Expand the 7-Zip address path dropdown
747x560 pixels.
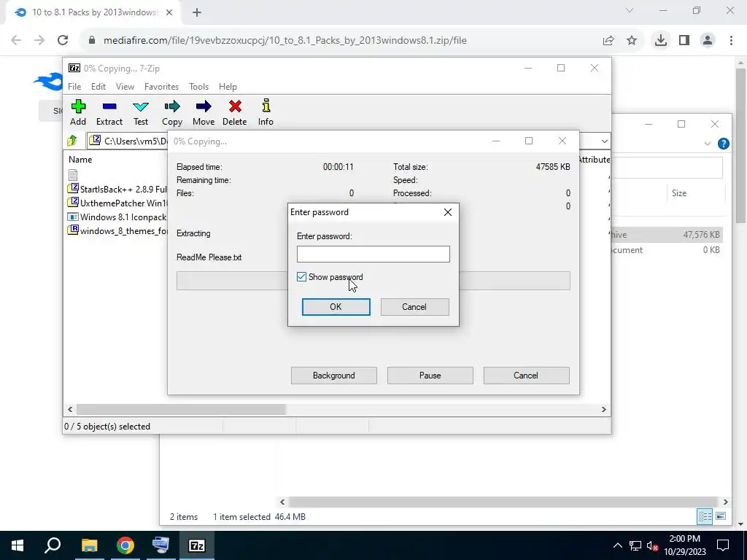click(x=604, y=141)
